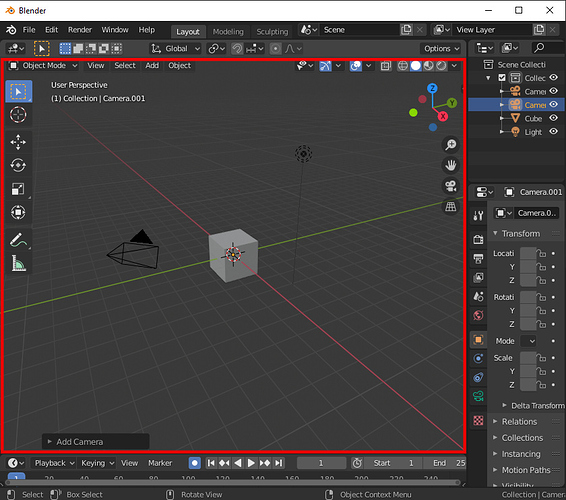Expand the Add Camera operator panel
This screenshot has height=500, width=566.
[x=96, y=442]
